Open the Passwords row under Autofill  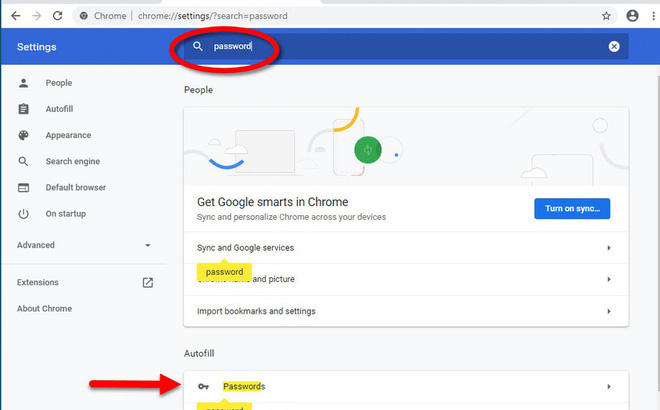coord(406,386)
